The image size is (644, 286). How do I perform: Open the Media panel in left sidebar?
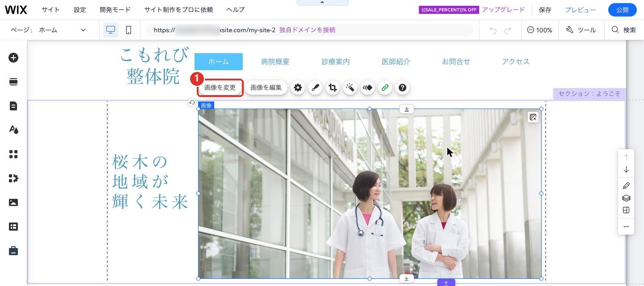click(x=13, y=202)
